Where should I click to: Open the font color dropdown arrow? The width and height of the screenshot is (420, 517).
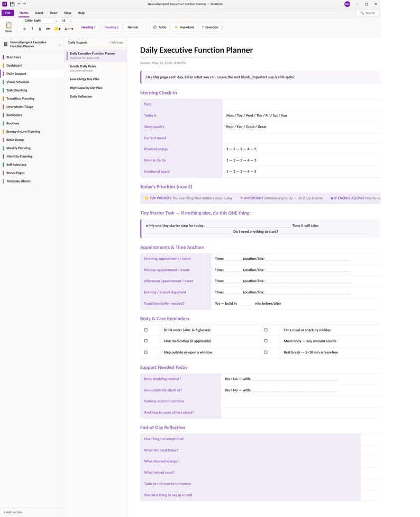click(72, 29)
